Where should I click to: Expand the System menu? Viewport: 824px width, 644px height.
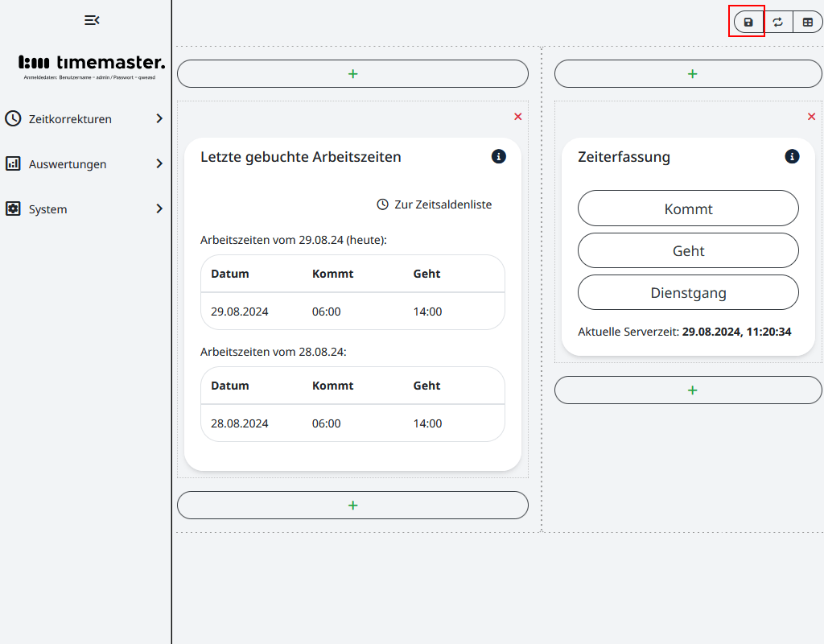[159, 208]
